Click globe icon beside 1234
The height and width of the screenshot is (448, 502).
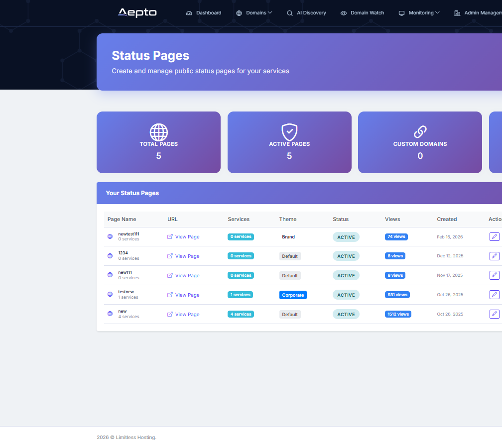pyautogui.click(x=110, y=256)
